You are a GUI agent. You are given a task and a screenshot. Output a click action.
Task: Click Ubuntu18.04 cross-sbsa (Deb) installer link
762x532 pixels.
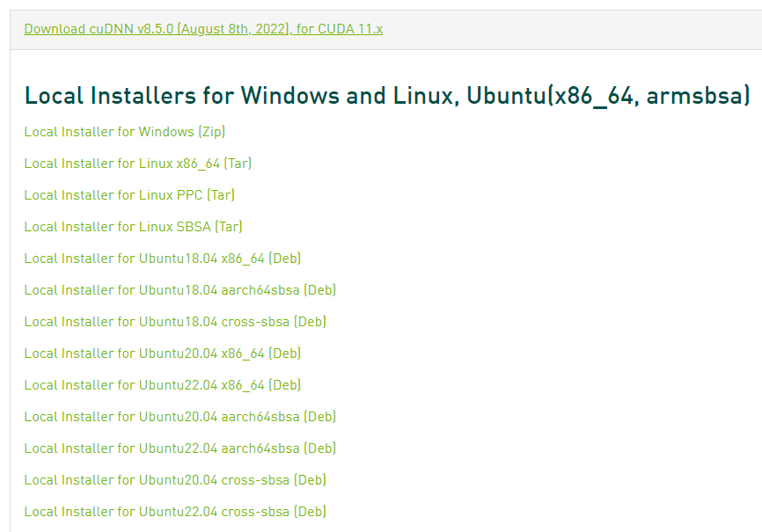coord(175,321)
